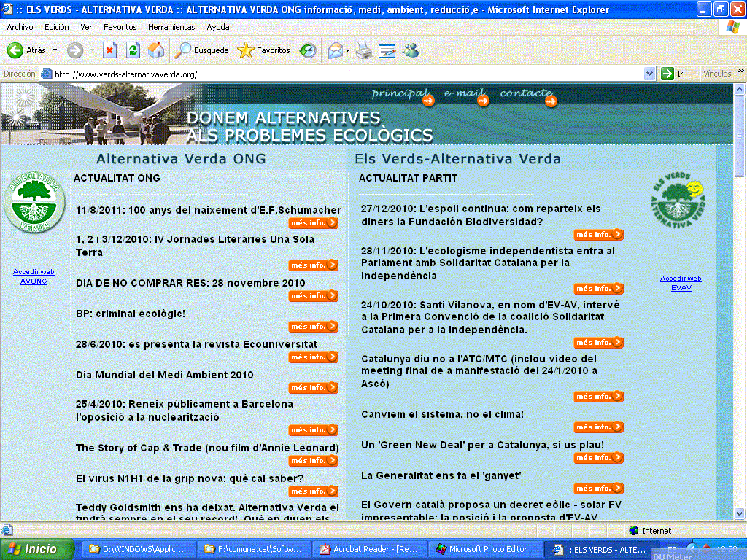Follow the 'e-mail' header link
This screenshot has width=747, height=560.
click(467, 96)
